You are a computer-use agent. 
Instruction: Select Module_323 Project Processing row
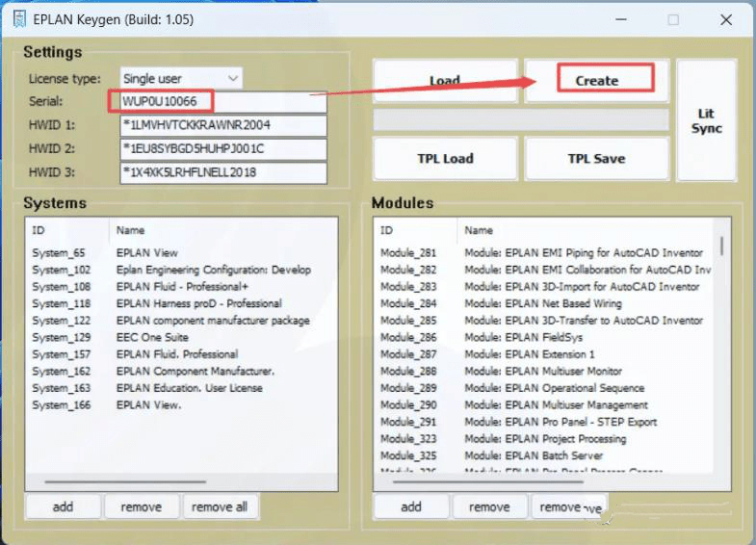tap(545, 438)
